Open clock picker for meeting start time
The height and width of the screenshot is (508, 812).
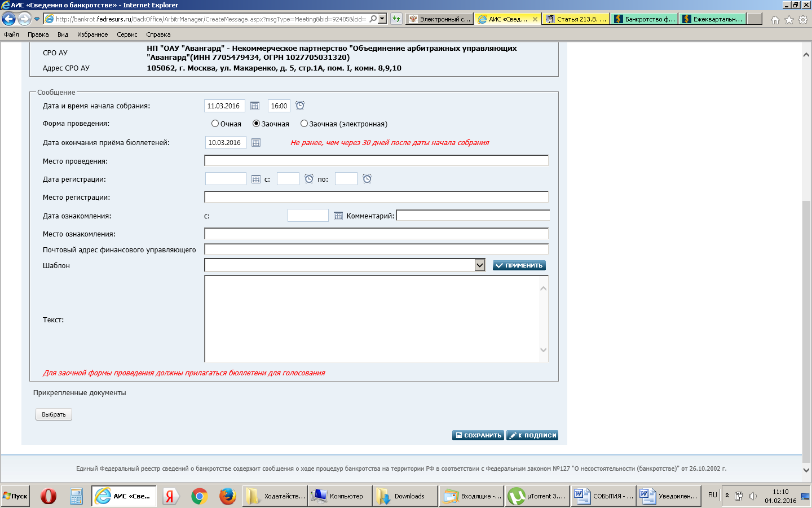(300, 106)
